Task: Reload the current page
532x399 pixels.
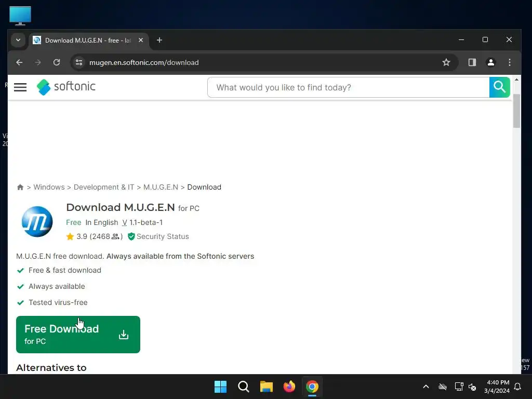Action: click(57, 62)
